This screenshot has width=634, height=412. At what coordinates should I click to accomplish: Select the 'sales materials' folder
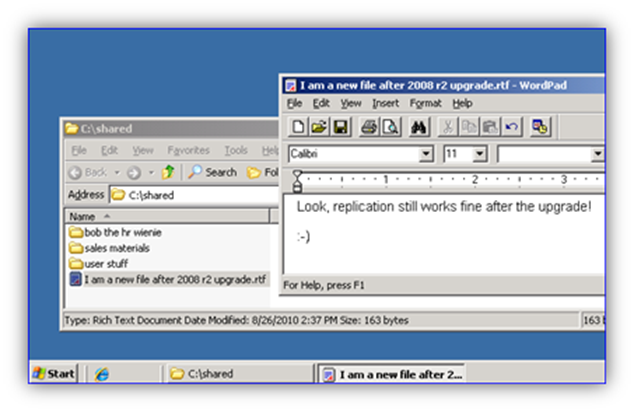(109, 248)
